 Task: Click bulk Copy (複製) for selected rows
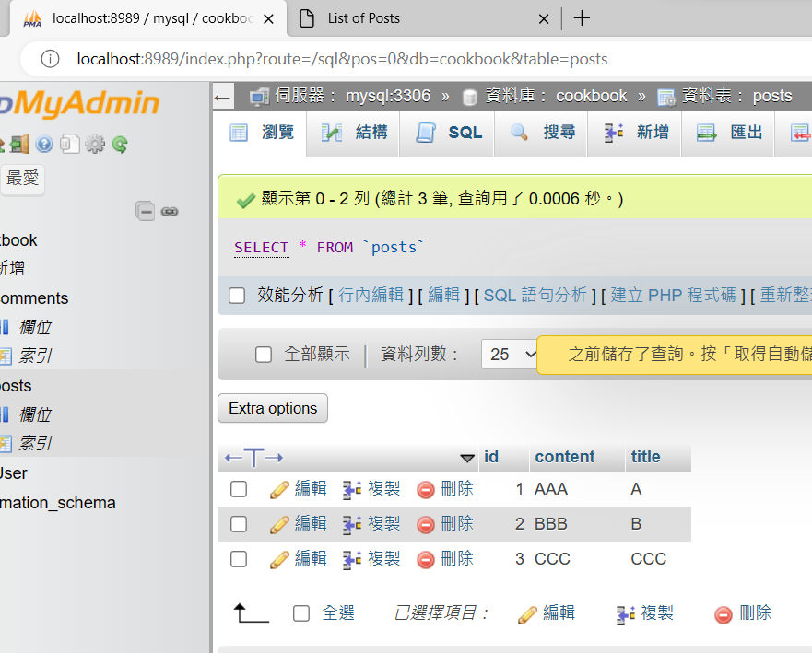pos(645,613)
